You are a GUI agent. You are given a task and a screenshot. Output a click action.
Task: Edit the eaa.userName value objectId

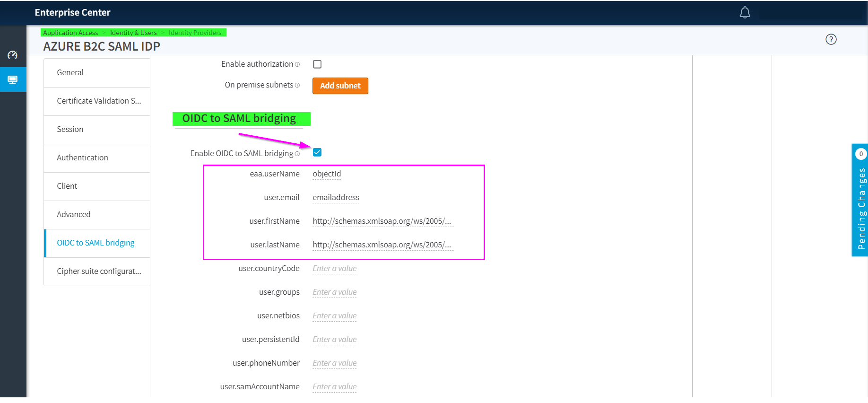coord(327,174)
